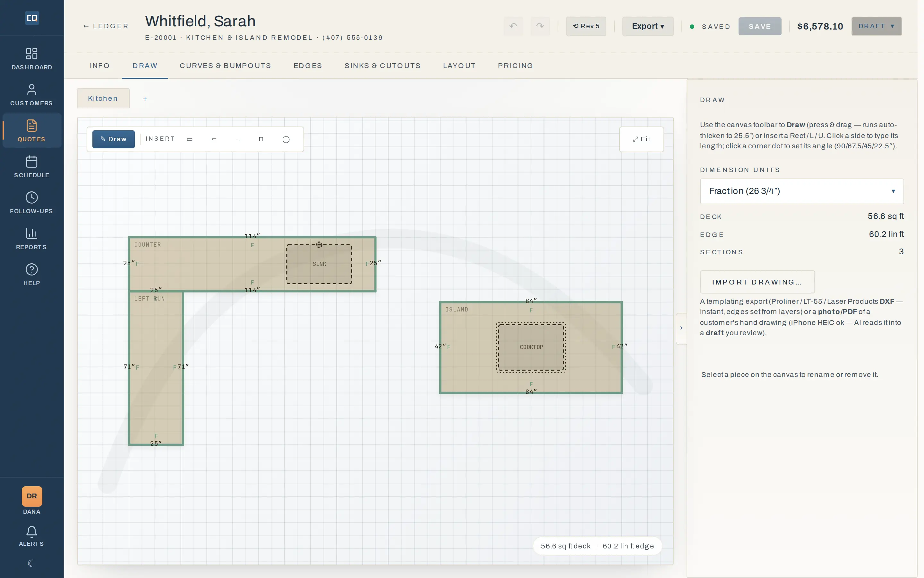The width and height of the screenshot is (924, 578).
Task: Insert a rectangle shape
Action: [190, 140]
